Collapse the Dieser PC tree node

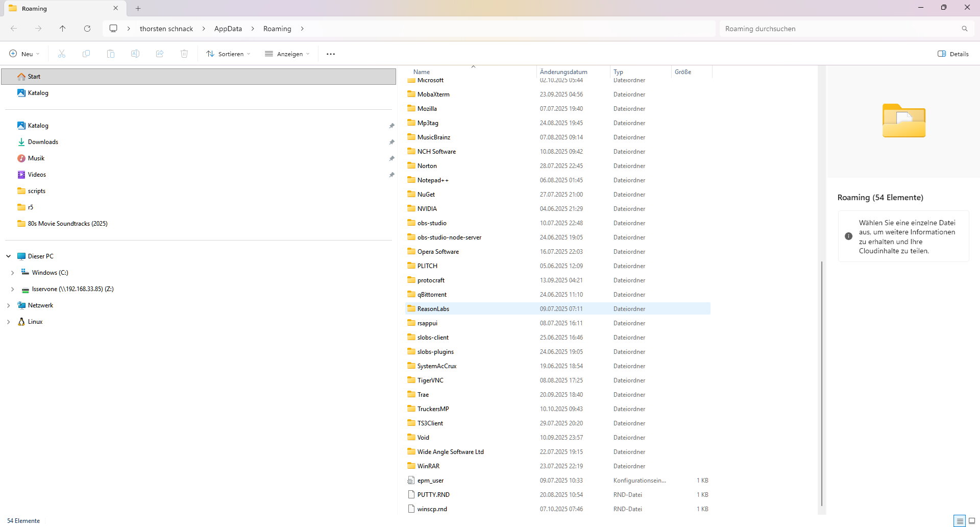tap(8, 256)
